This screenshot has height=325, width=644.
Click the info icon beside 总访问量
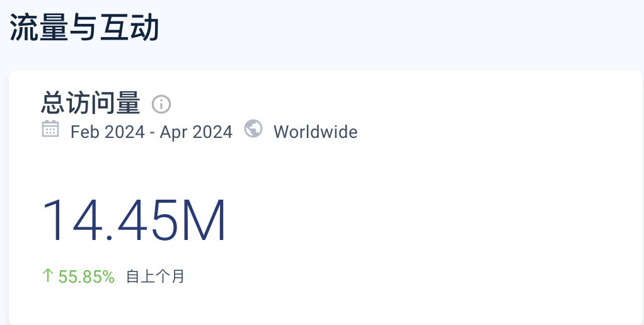(161, 104)
